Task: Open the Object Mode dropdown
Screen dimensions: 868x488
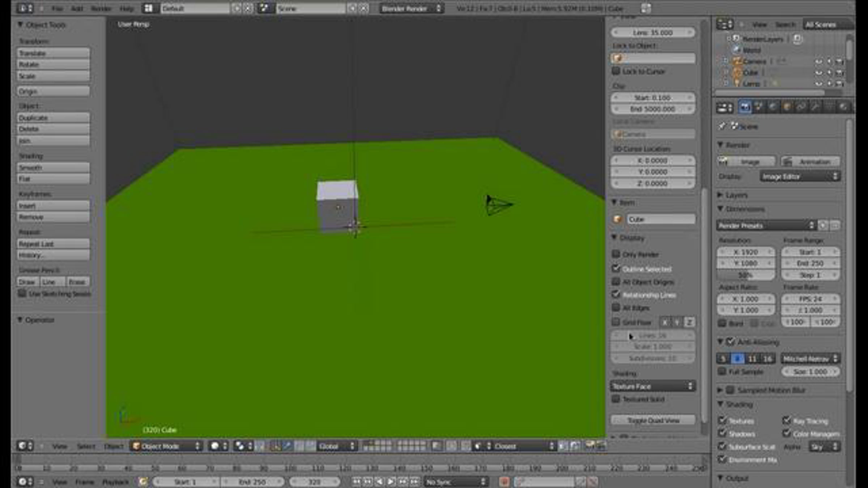Action: click(166, 446)
